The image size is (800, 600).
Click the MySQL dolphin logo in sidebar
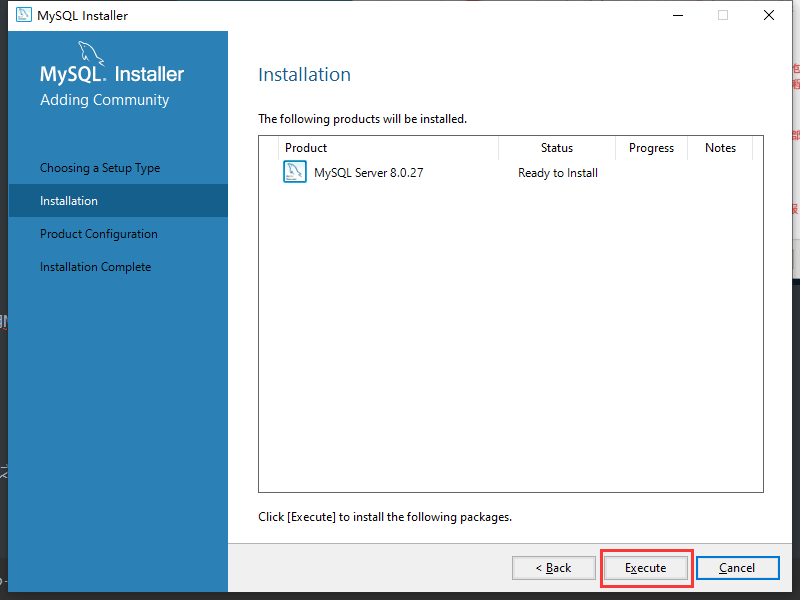click(x=91, y=53)
